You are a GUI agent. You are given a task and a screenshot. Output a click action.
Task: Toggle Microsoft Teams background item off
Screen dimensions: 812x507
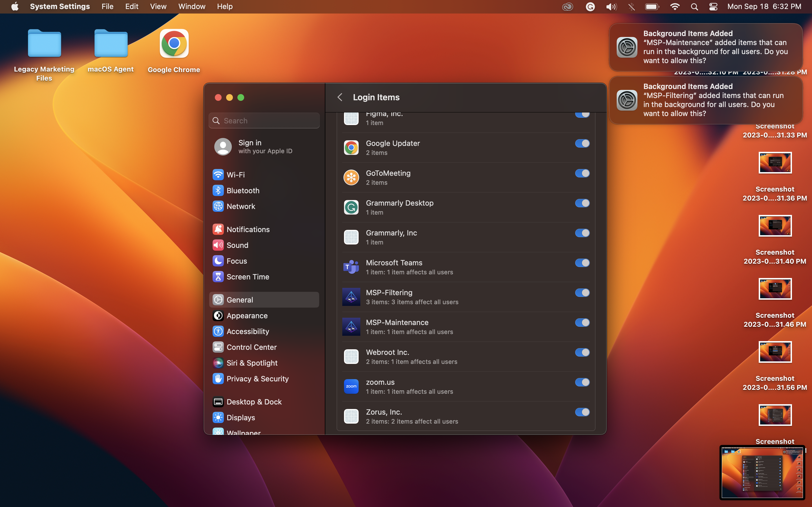click(582, 263)
